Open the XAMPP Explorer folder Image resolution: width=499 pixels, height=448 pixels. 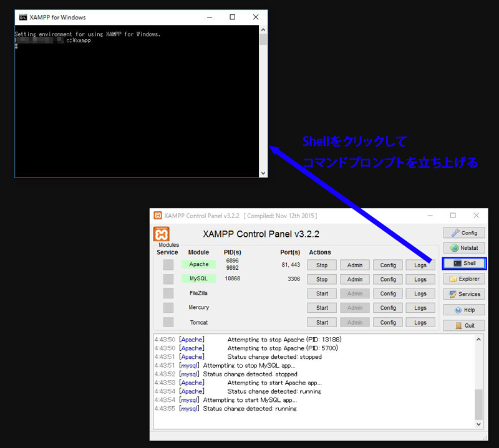[464, 279]
